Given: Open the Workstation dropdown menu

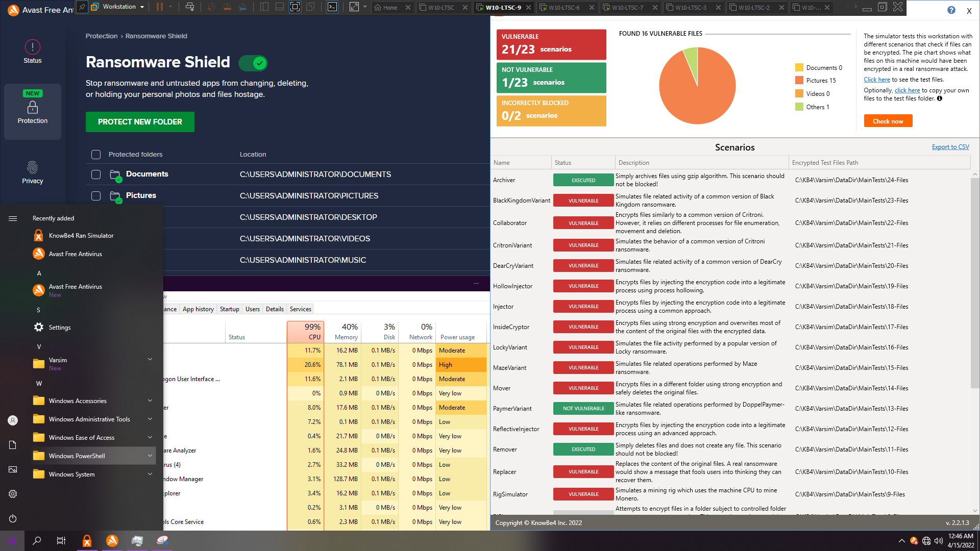Looking at the screenshot, I should (x=122, y=7).
